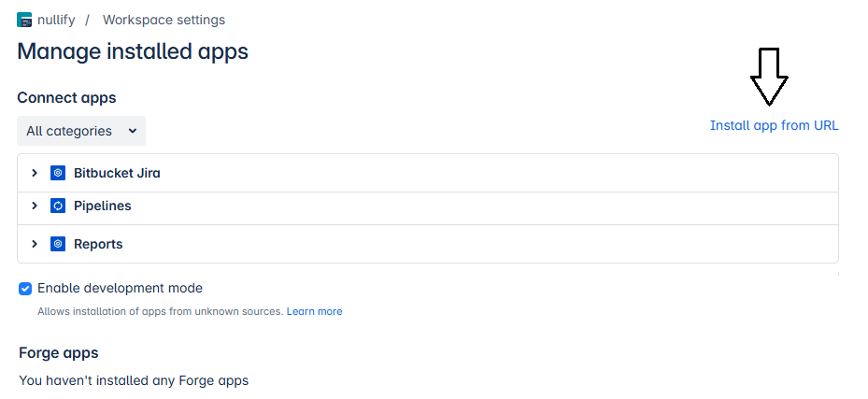Image resolution: width=868 pixels, height=399 pixels.
Task: Click the Pipelines app icon
Action: coord(58,206)
